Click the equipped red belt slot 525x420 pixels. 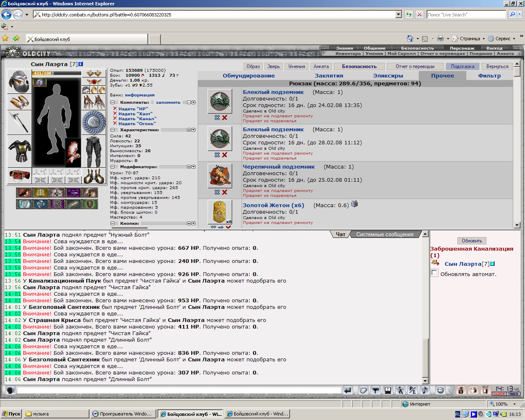click(x=19, y=176)
